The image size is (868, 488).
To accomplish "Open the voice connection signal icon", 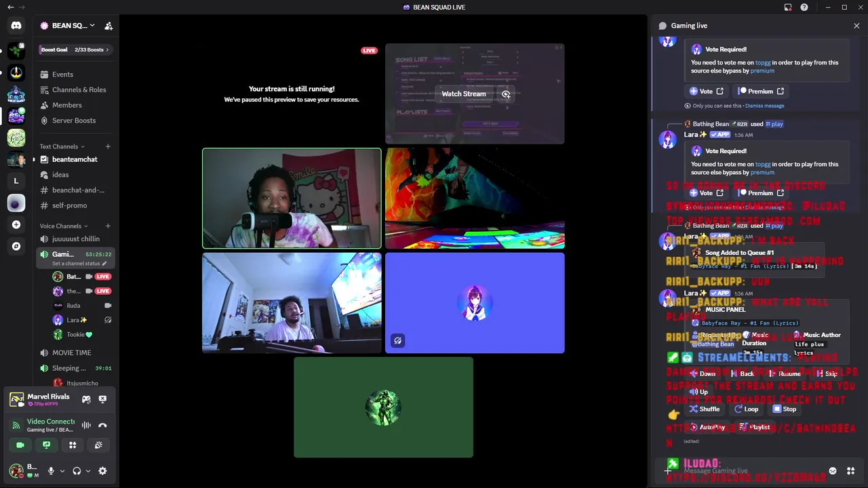I will (x=16, y=425).
